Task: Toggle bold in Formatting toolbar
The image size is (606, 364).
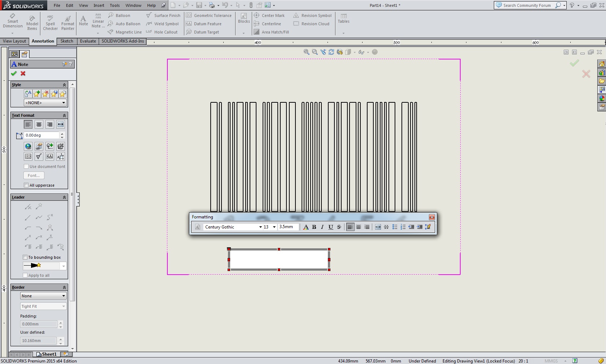Action: pyautogui.click(x=314, y=227)
